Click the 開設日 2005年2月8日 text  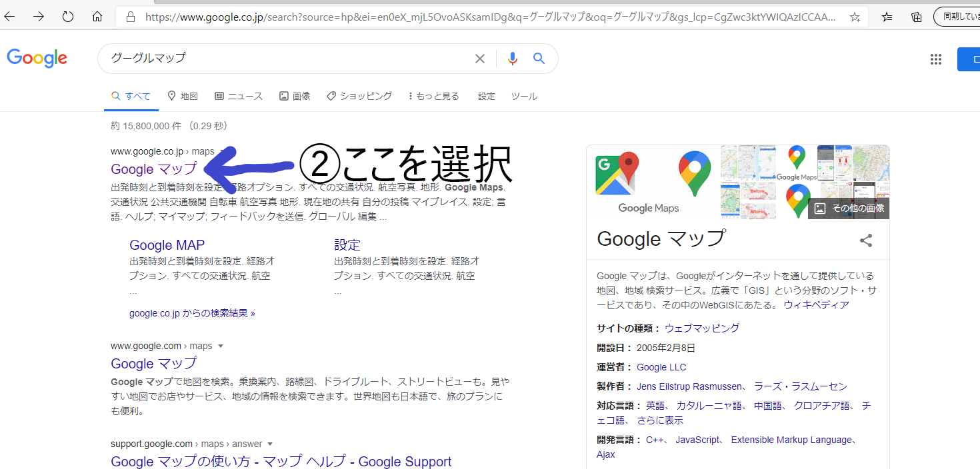tap(646, 348)
